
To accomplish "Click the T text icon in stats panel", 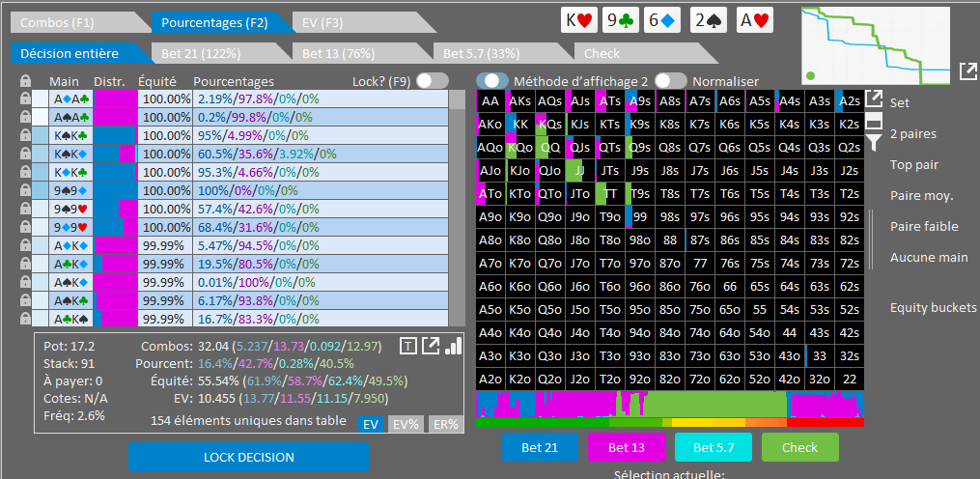I will 408,346.
